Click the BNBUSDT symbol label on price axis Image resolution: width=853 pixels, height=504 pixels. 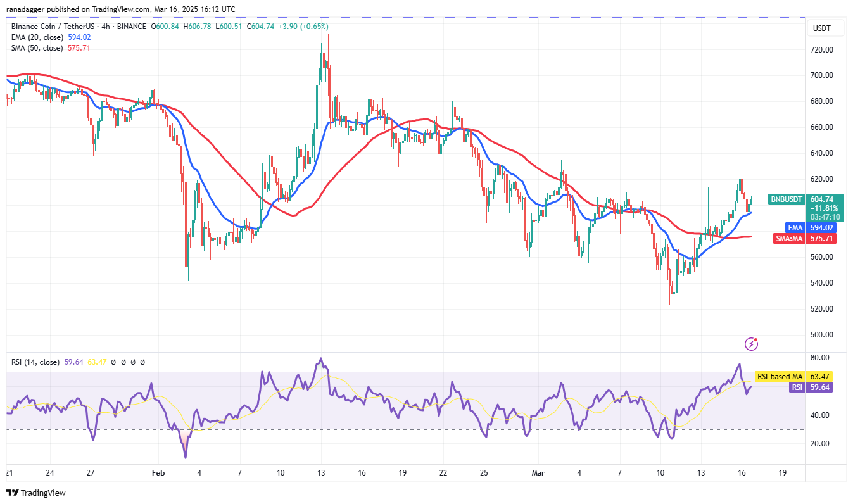[x=786, y=199]
